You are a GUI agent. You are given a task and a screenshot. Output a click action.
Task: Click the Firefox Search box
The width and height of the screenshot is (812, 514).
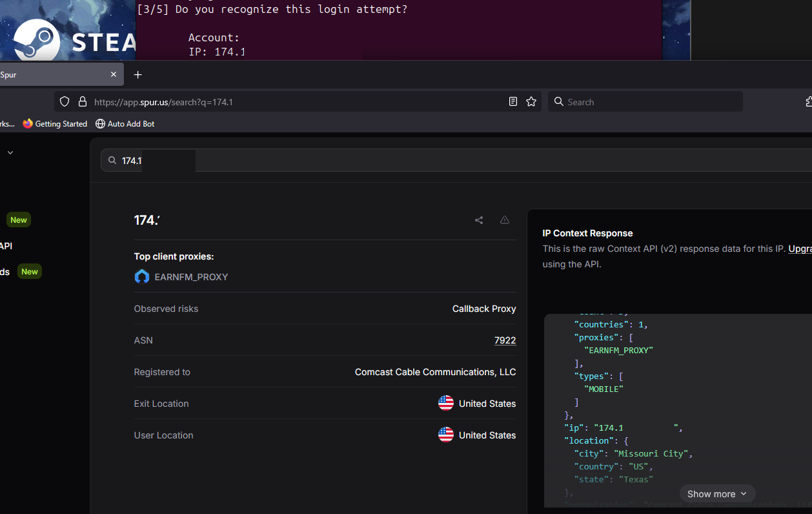coord(645,102)
